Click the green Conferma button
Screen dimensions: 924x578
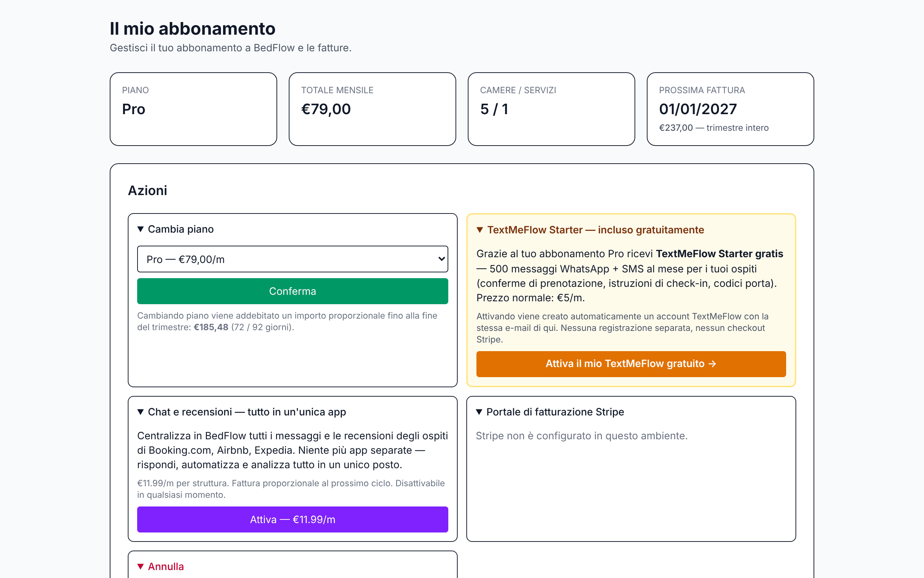tap(292, 291)
